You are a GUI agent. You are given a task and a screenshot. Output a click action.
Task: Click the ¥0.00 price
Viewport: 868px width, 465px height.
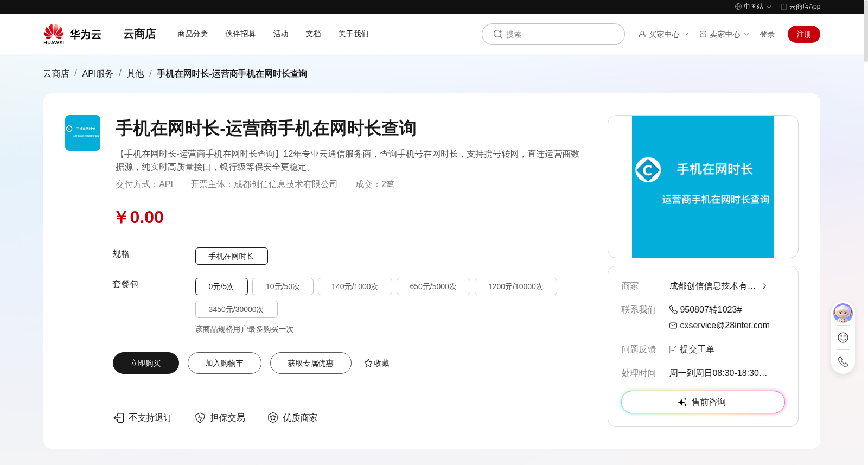click(139, 217)
